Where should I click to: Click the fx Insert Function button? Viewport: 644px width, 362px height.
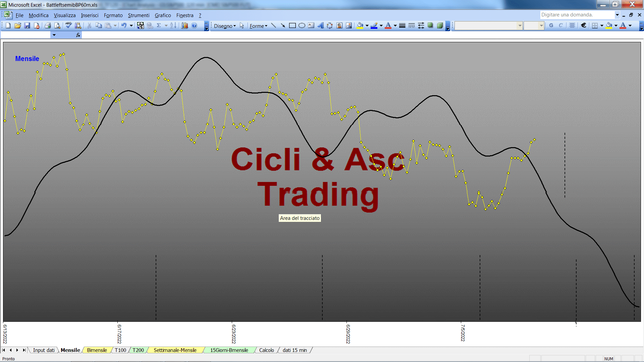pyautogui.click(x=78, y=35)
